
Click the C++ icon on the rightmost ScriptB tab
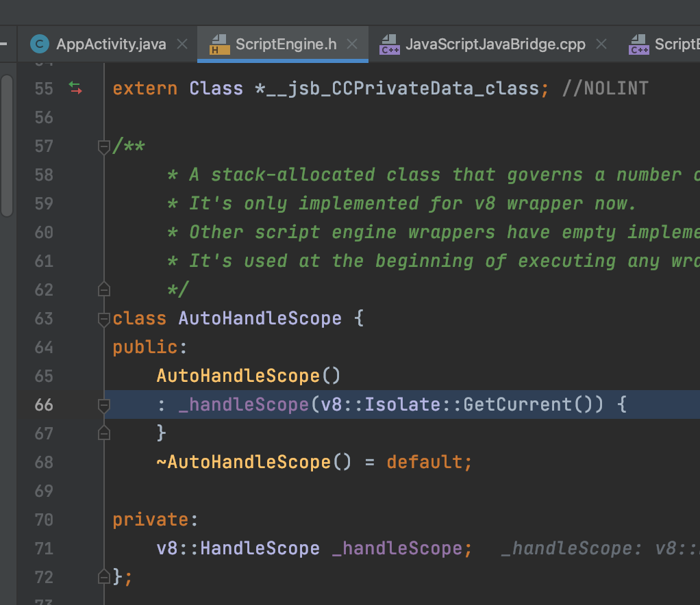(638, 44)
